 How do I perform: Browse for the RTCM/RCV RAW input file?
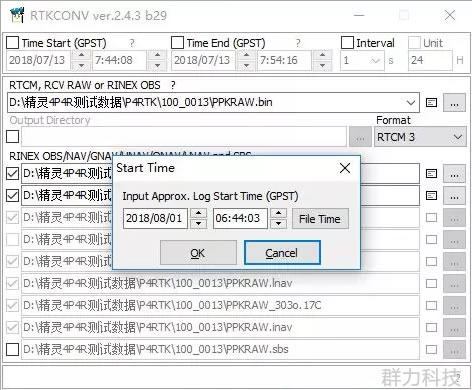[454, 103]
